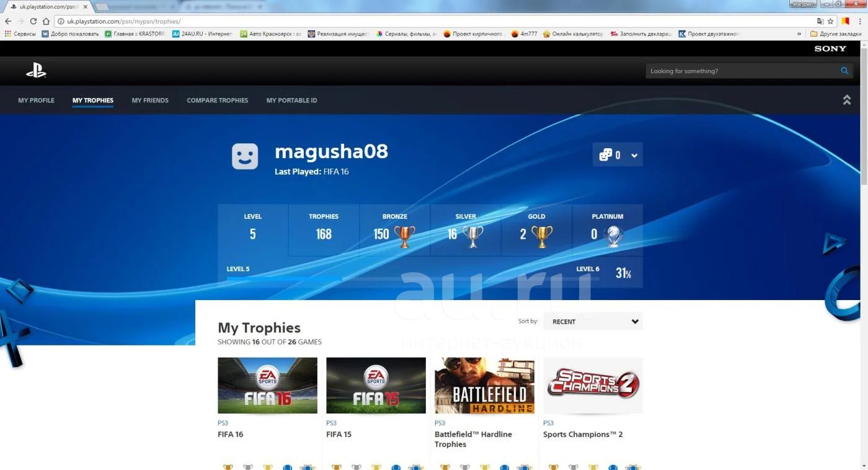Click the browser address bar URL

[x=124, y=21]
